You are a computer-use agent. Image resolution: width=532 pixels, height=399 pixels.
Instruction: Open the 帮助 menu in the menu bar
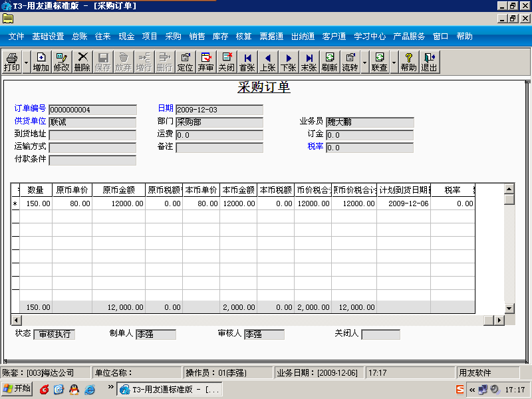(x=464, y=37)
